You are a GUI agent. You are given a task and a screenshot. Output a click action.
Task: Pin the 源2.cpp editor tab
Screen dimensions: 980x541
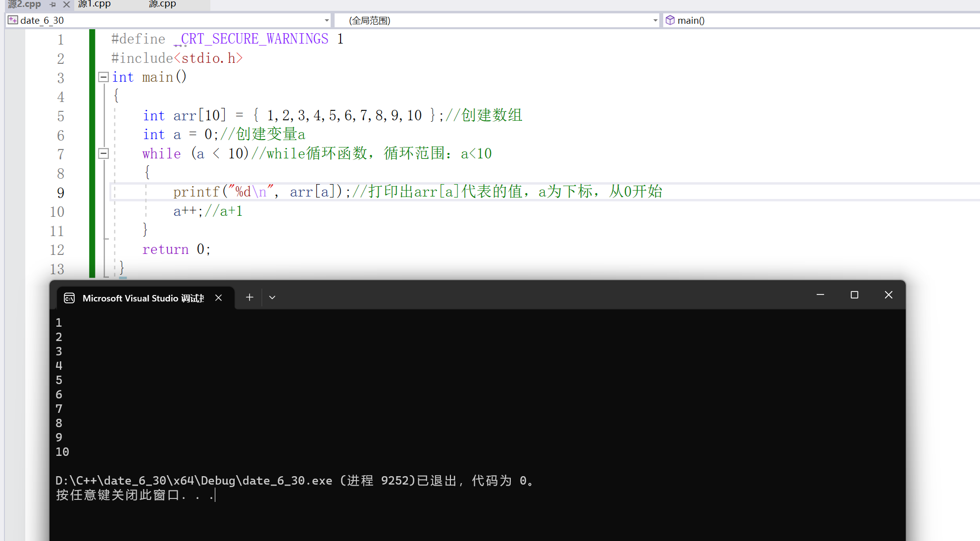point(53,4)
